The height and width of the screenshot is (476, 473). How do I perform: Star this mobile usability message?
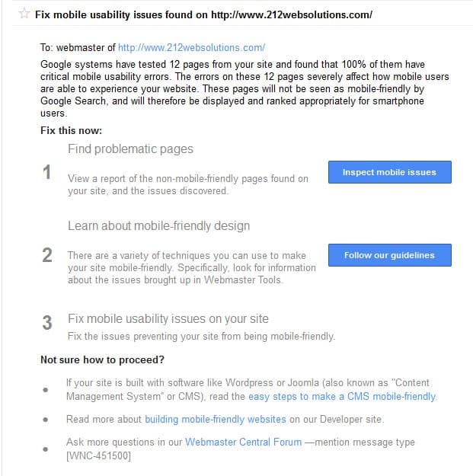tap(24, 14)
